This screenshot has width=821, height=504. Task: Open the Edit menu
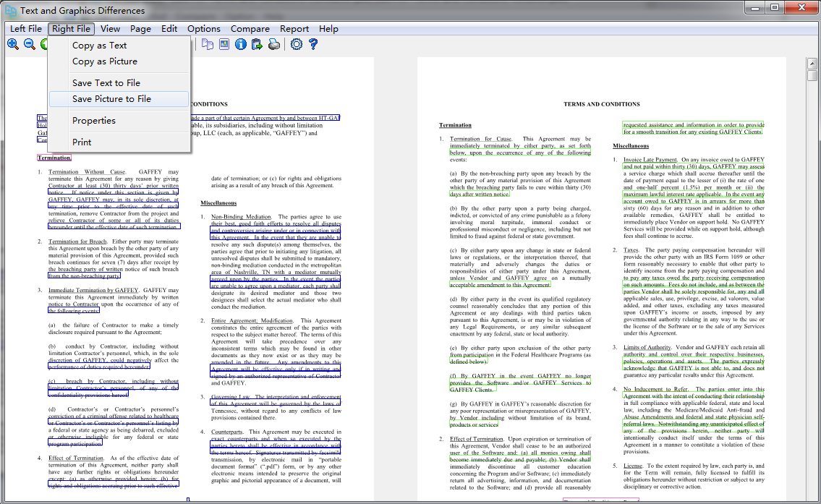pyautogui.click(x=169, y=29)
